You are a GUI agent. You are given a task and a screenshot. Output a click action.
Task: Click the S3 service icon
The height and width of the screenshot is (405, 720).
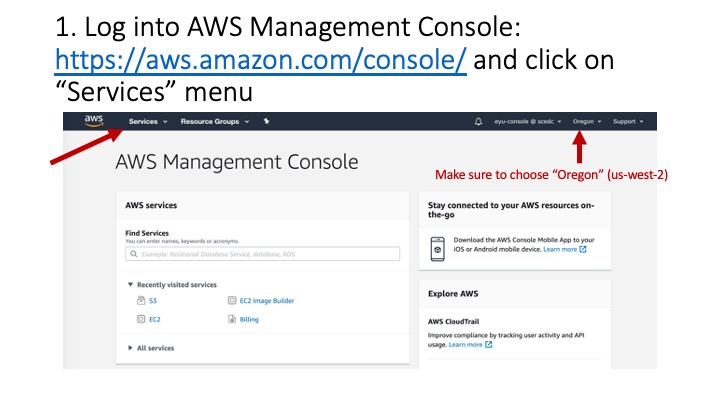click(x=140, y=300)
